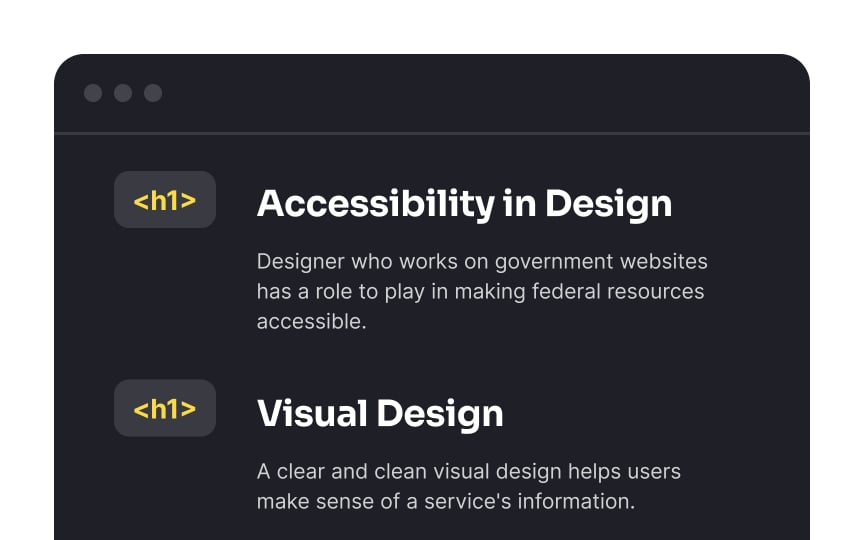
Task: Click the Accessibility in Design heading
Action: click(465, 204)
